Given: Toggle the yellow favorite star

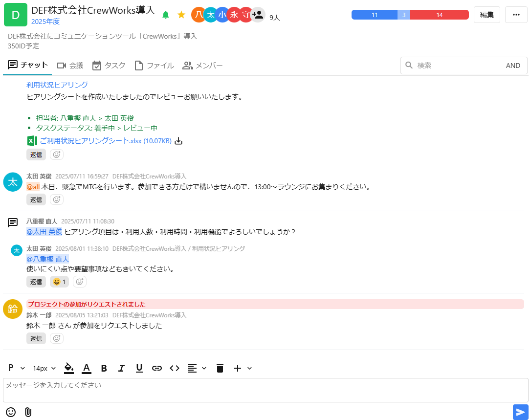Looking at the screenshot, I should point(181,15).
